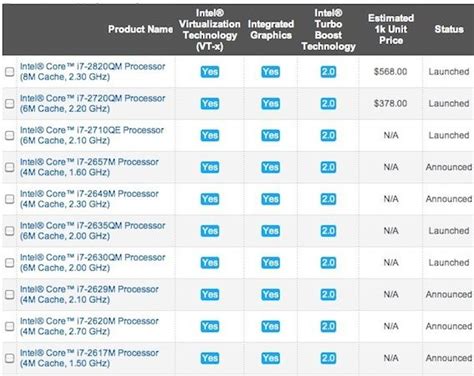Image resolution: width=474 pixels, height=376 pixels.
Task: Sort by Estimated 1k Unit Price header
Action: tap(391, 29)
